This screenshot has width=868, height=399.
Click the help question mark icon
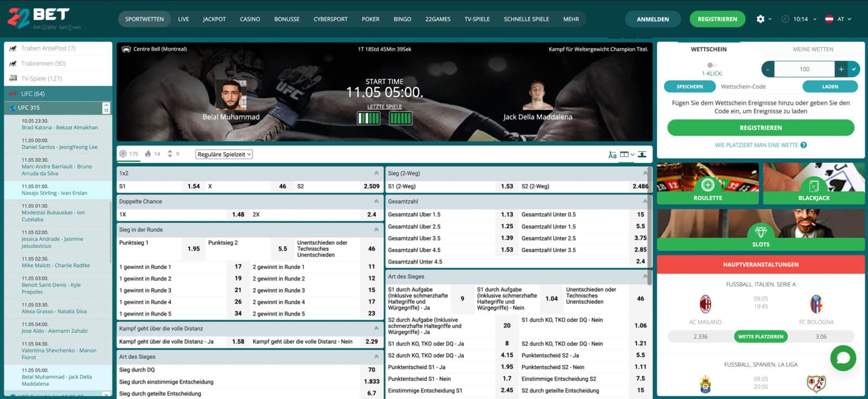(x=803, y=145)
